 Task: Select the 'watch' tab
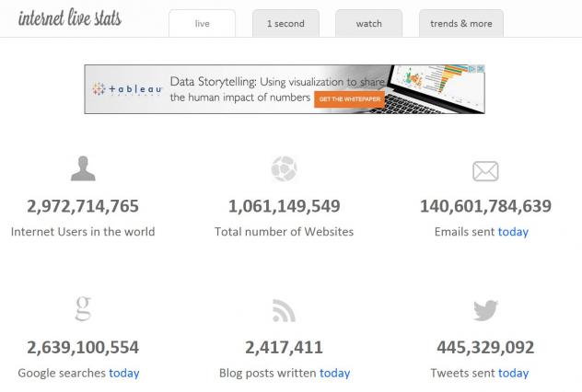tap(369, 23)
